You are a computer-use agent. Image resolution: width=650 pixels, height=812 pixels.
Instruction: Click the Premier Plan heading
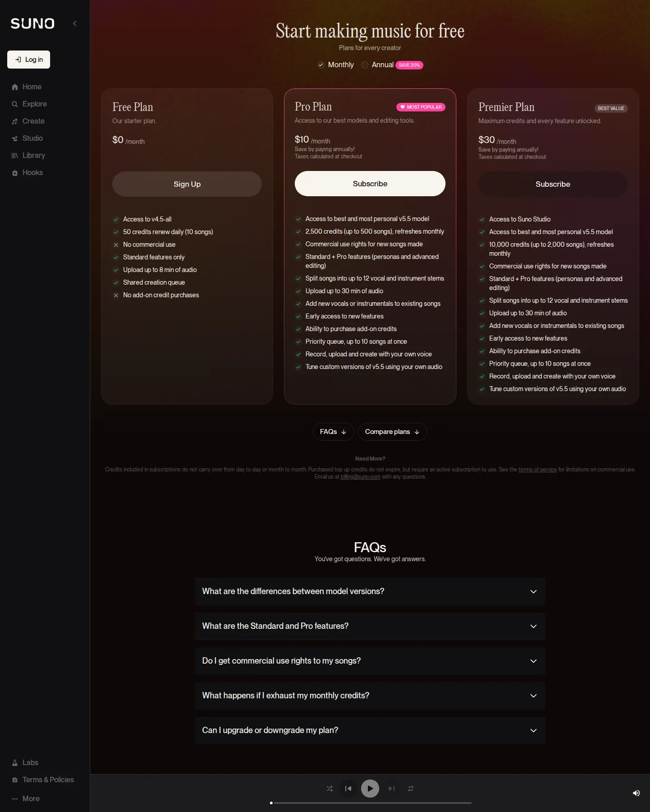pyautogui.click(x=506, y=107)
